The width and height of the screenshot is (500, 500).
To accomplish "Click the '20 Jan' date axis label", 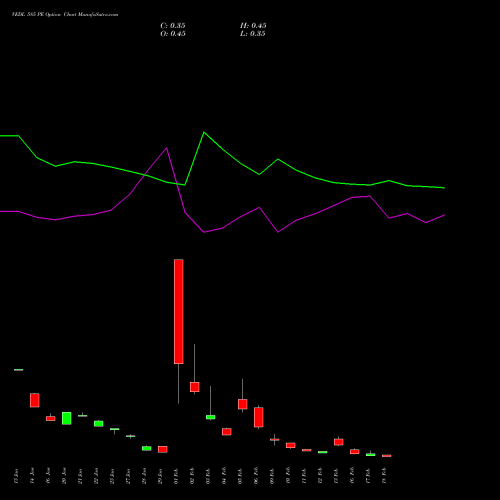I will tap(64, 476).
